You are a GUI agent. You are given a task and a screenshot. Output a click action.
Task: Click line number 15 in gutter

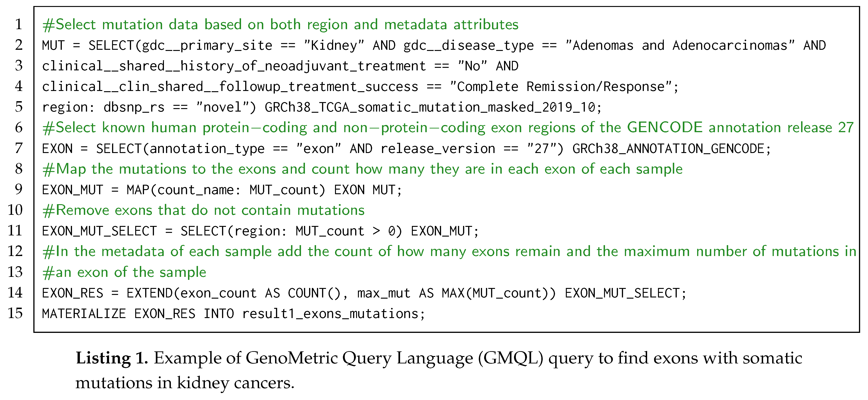15,313
